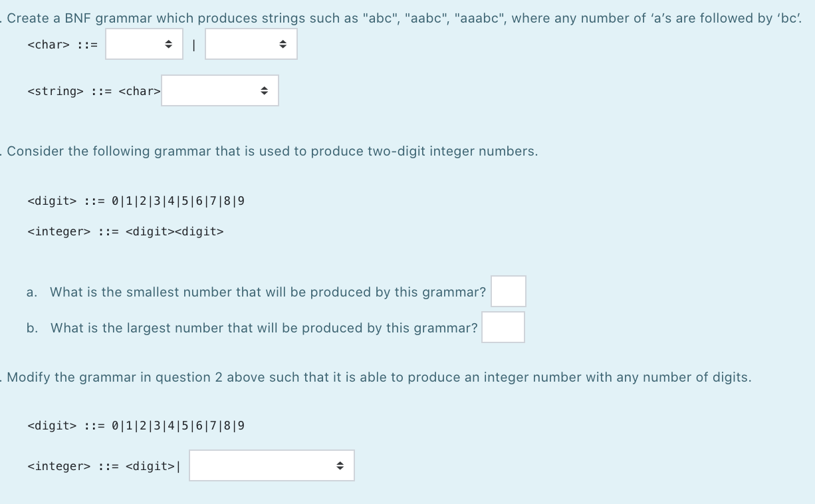Click the '<char> ::=' label
Image resolution: width=815 pixels, height=504 pixels.
coord(62,45)
